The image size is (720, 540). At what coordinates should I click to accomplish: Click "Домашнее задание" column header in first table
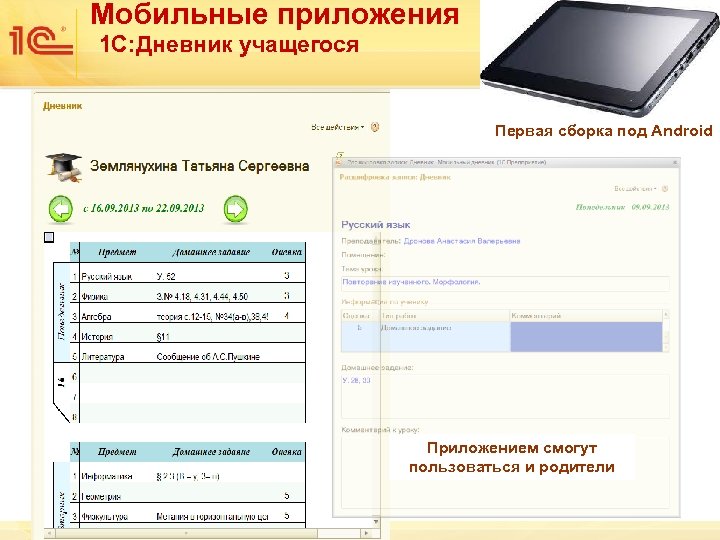[x=211, y=252]
